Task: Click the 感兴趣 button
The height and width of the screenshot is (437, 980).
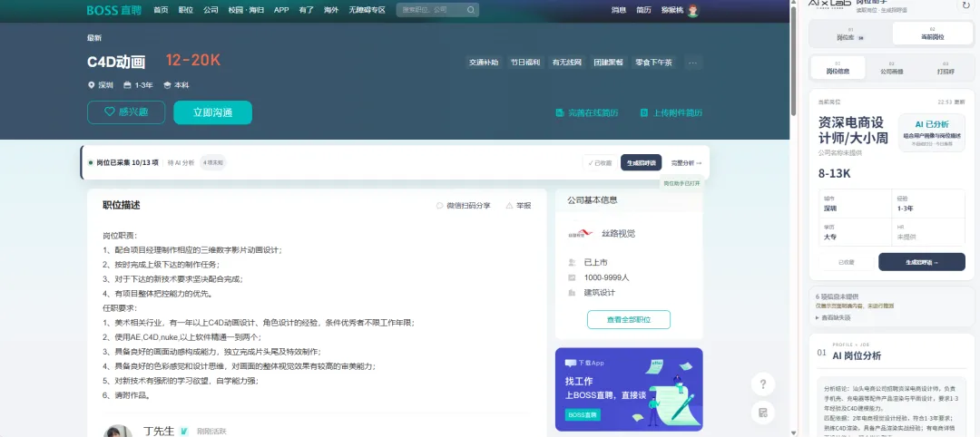Action: tap(126, 112)
